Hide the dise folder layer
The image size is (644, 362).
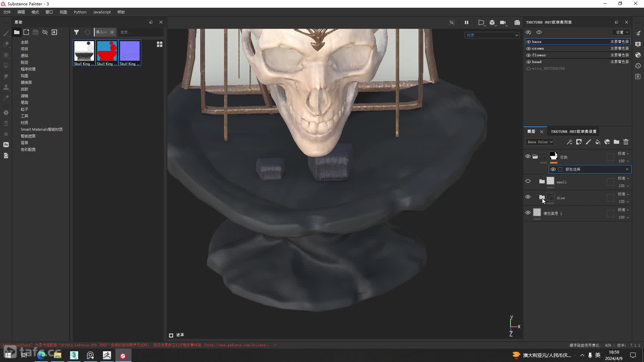(x=528, y=197)
